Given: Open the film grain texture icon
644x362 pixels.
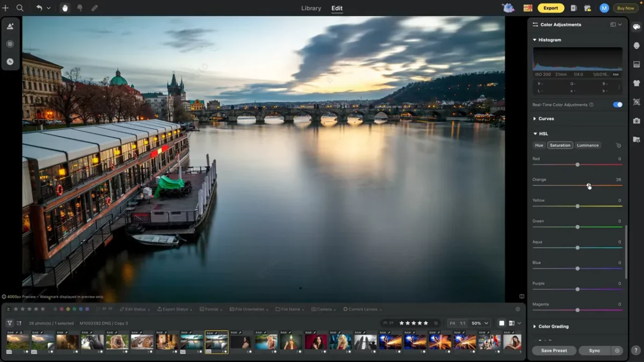Looking at the screenshot, I should click(636, 64).
